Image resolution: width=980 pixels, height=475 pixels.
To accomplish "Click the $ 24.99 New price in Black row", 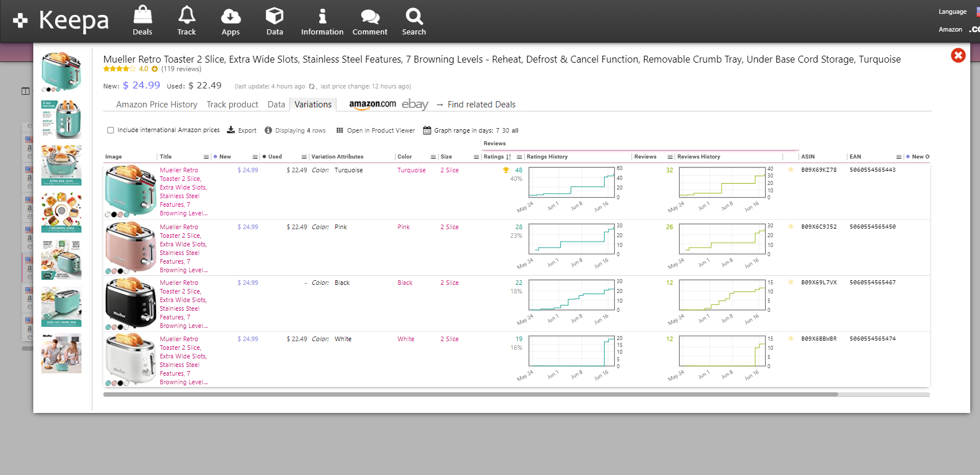I will tap(248, 283).
